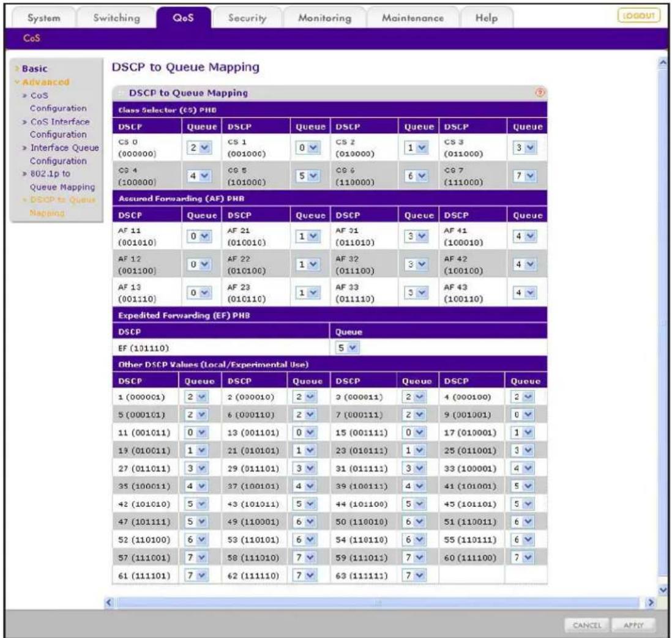The image size is (672, 638).
Task: Click the horizontal scrollbar left arrow
Action: pyautogui.click(x=109, y=603)
